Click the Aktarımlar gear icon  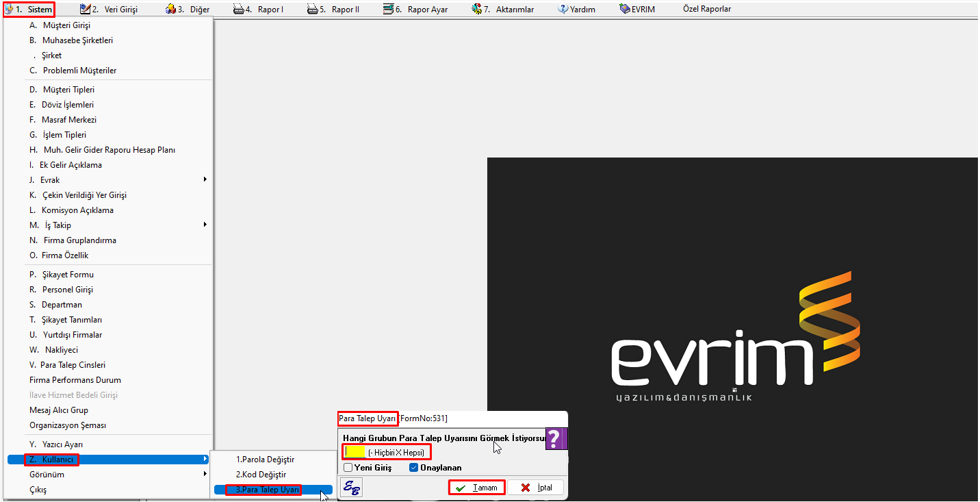(477, 10)
